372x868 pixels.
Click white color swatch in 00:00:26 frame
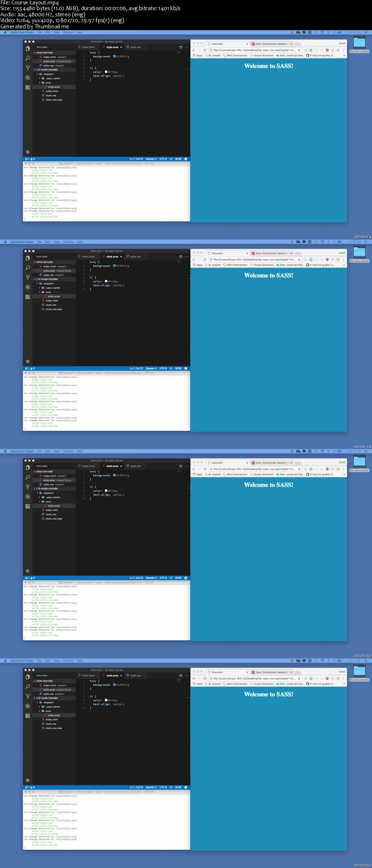coord(106,281)
